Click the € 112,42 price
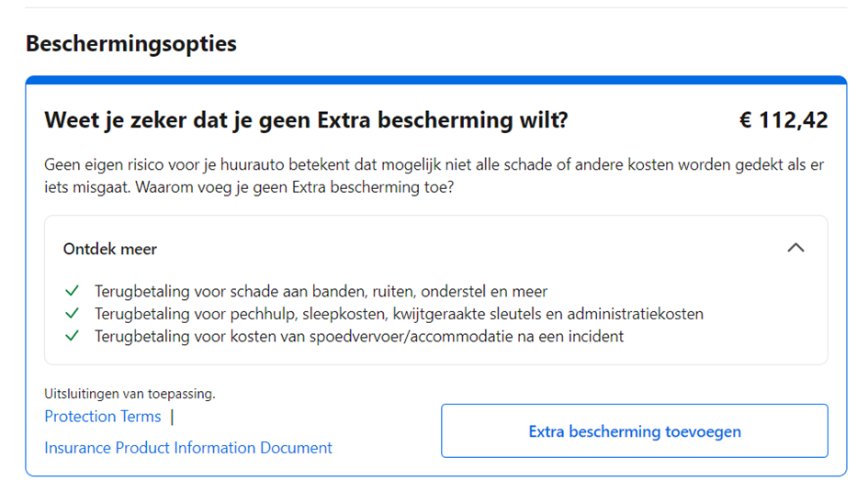868x491 pixels. pos(783,120)
